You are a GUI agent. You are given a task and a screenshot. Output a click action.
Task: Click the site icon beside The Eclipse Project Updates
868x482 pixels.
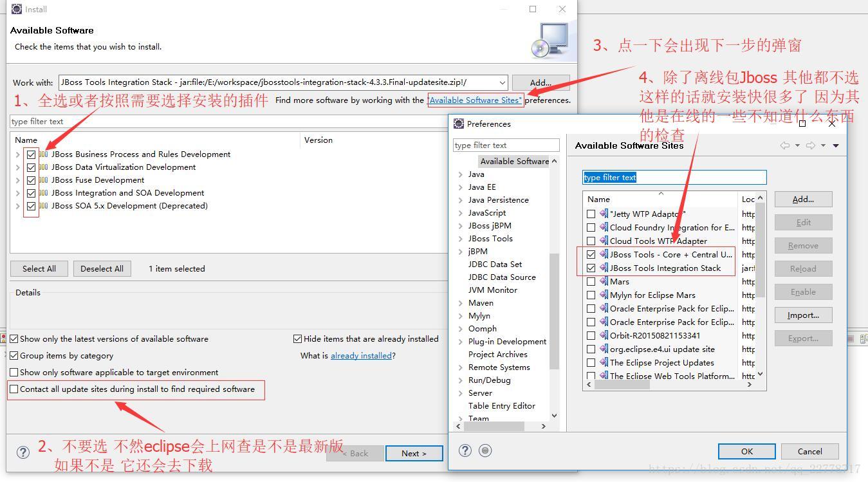coord(604,362)
